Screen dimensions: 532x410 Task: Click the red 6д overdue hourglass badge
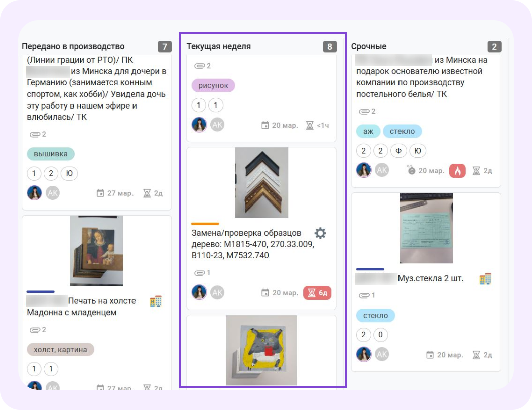click(317, 293)
